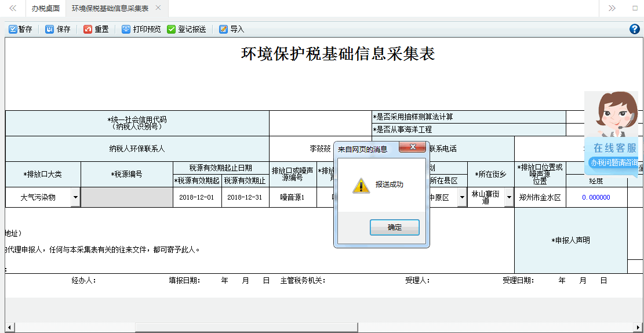Image resolution: width=644 pixels, height=333 pixels.
Task: Go to previous tabs with the double left arrow
Action: 13,8
